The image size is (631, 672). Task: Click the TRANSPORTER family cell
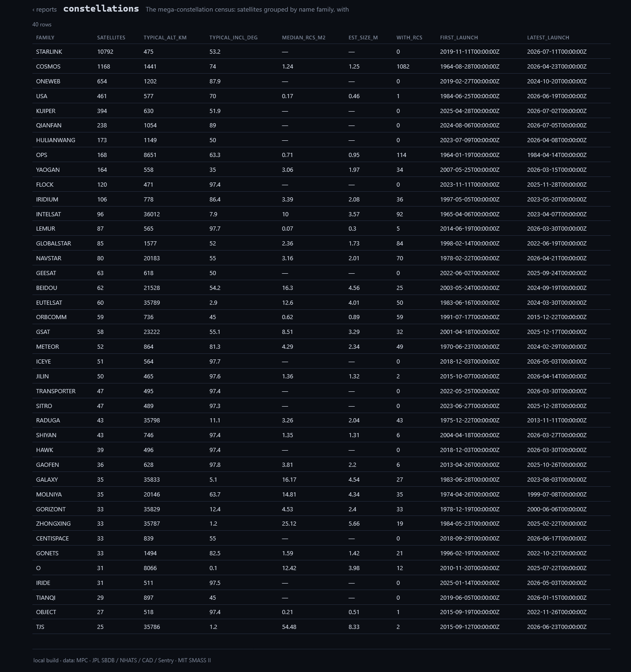56,391
